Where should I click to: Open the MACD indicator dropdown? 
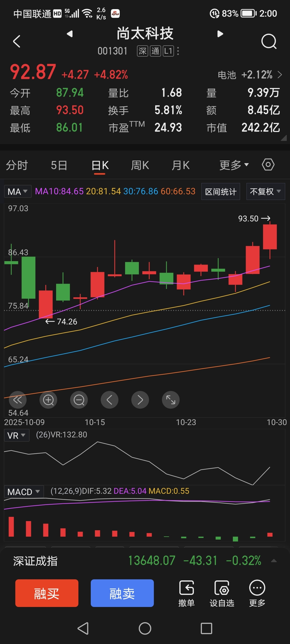pyautogui.click(x=24, y=492)
